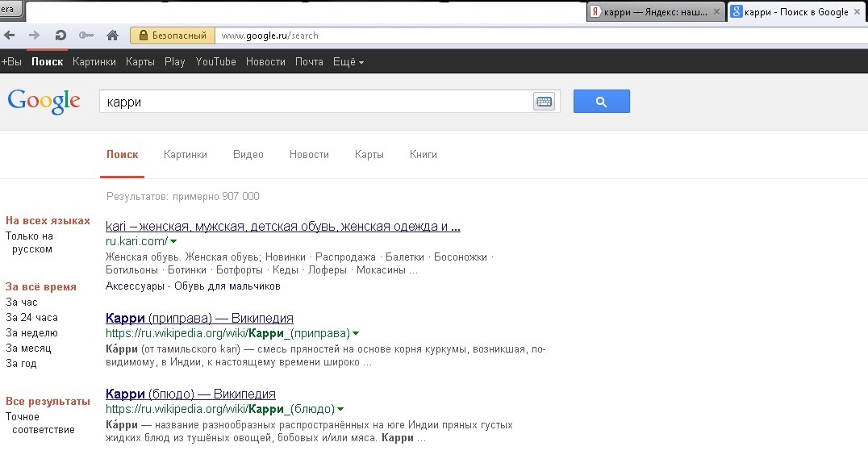Screen dimensions: 868x459
Task: Switch to the Книги results tab
Action: (424, 154)
